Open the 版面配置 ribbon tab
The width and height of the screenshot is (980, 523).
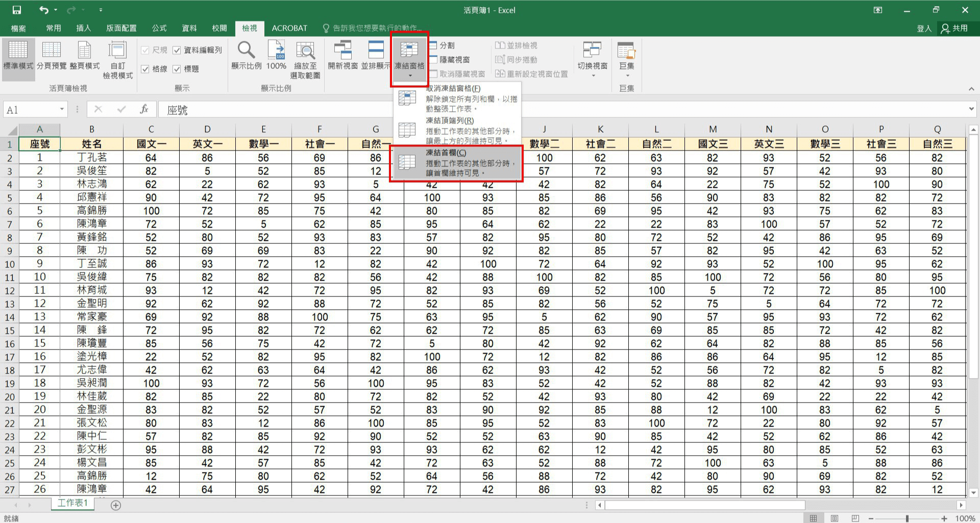tap(121, 28)
